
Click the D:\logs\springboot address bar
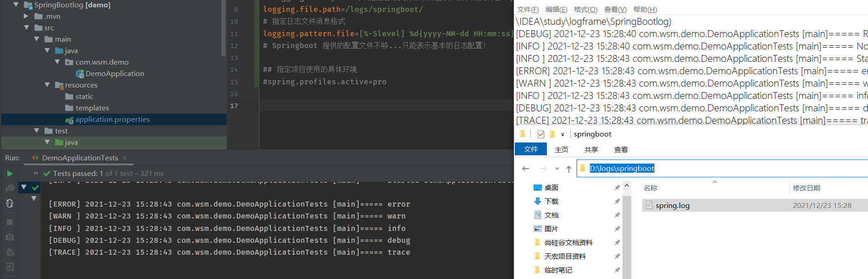click(622, 169)
